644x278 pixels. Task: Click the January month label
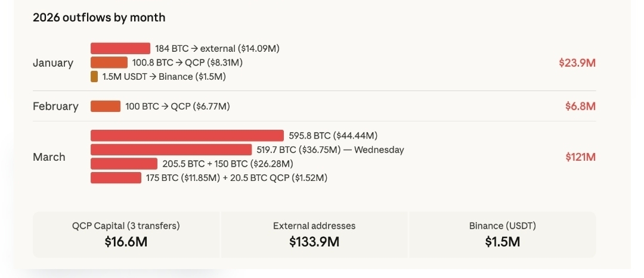[53, 63]
